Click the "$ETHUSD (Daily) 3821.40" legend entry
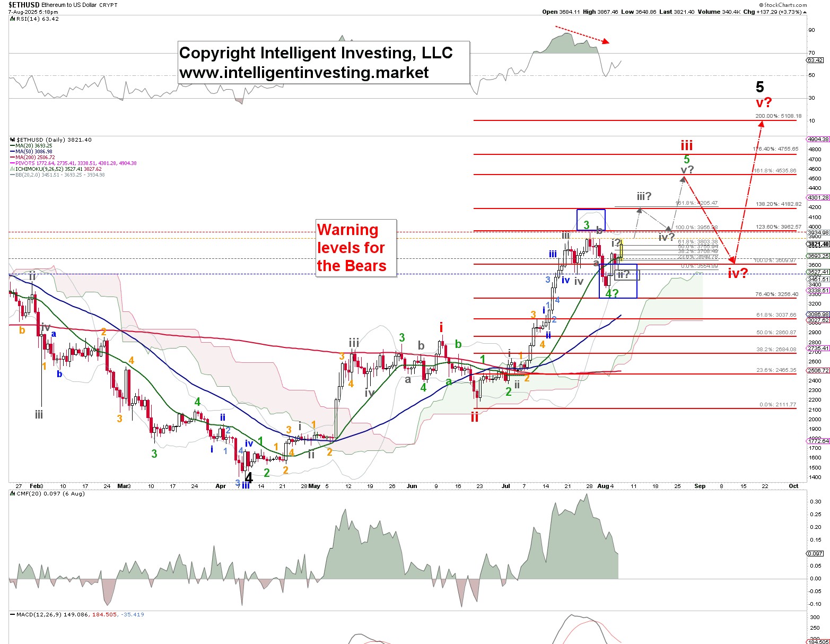This screenshot has width=830, height=644. [50, 140]
